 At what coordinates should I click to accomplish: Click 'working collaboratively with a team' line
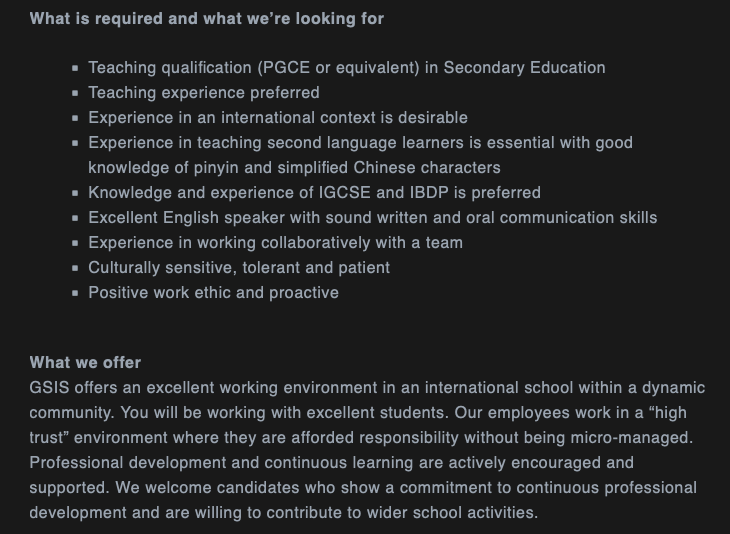(x=276, y=243)
